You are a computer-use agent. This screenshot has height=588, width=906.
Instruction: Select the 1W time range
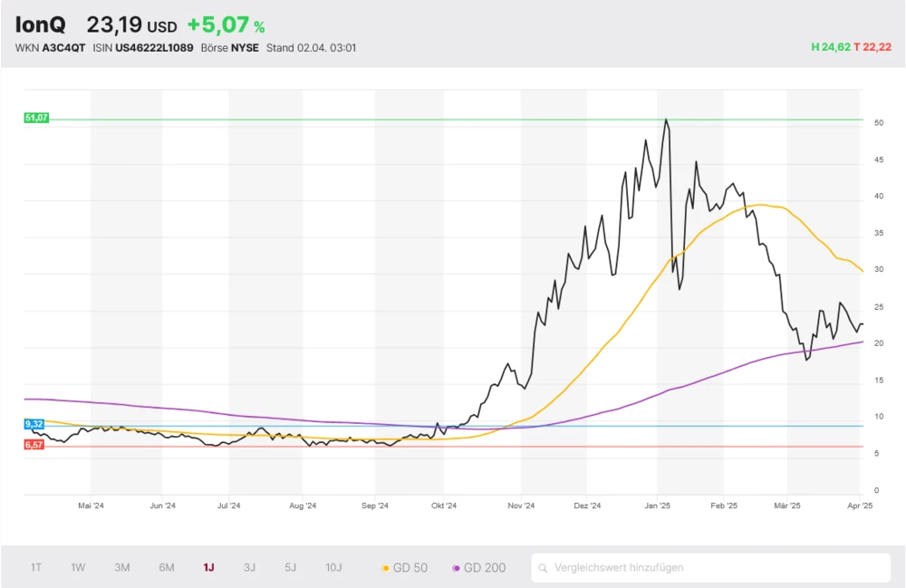tap(78, 568)
